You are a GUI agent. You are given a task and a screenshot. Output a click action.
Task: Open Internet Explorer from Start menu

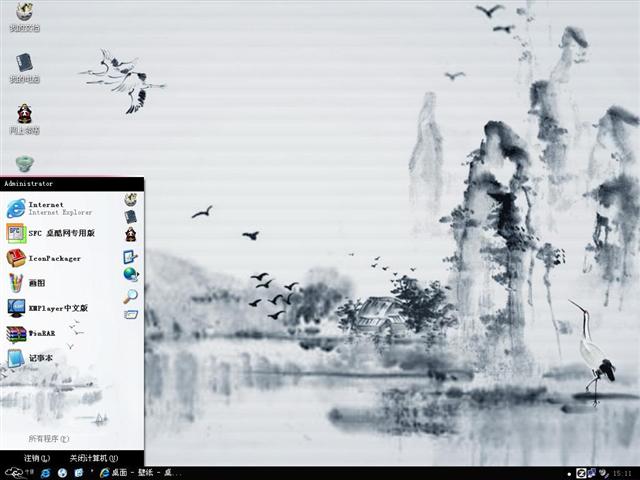50,207
